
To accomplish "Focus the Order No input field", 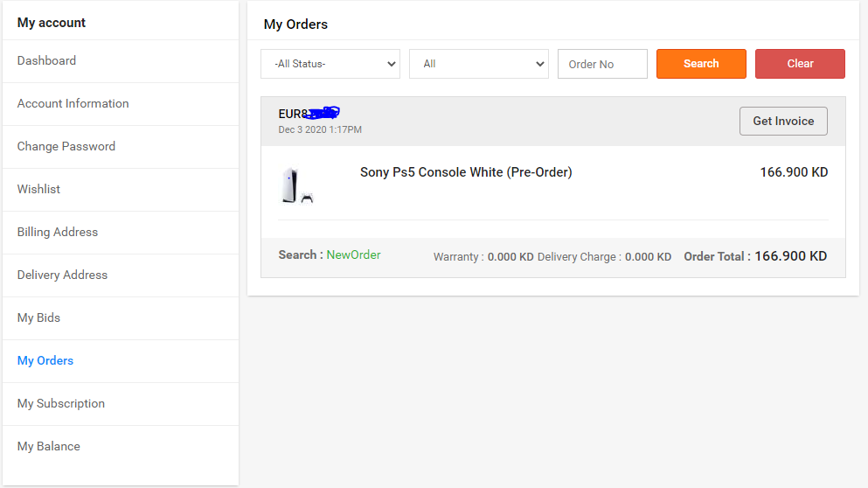I will coord(602,64).
